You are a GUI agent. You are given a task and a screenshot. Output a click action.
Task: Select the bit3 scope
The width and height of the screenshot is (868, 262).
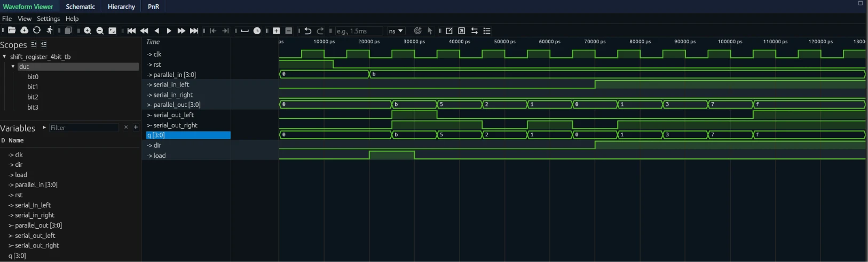point(33,107)
